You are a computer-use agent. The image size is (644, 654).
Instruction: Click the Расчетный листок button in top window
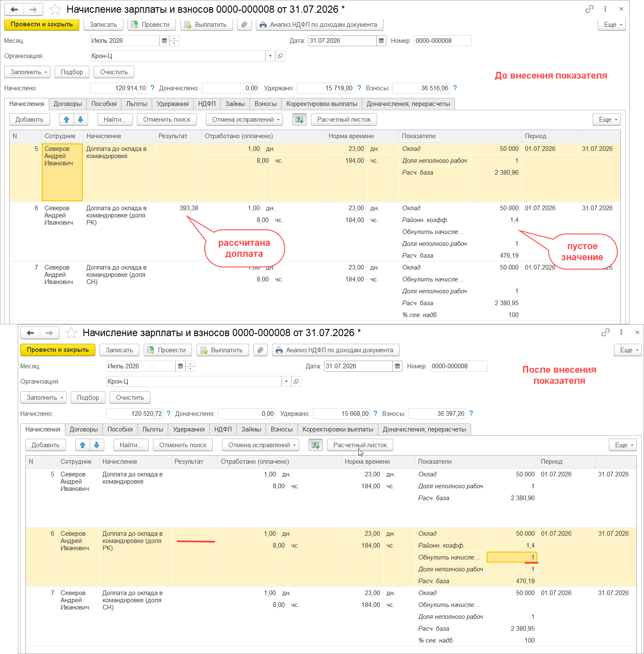[344, 120]
